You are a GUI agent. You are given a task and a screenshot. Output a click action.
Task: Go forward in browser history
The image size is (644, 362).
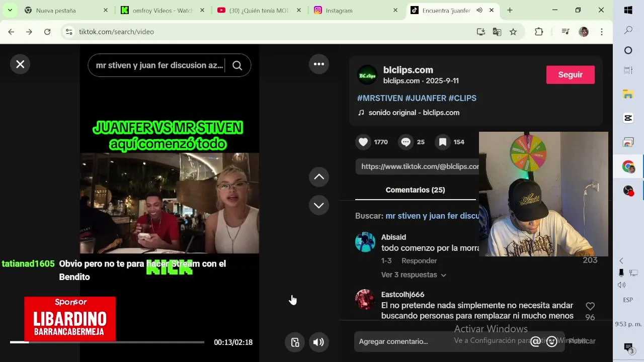click(29, 32)
